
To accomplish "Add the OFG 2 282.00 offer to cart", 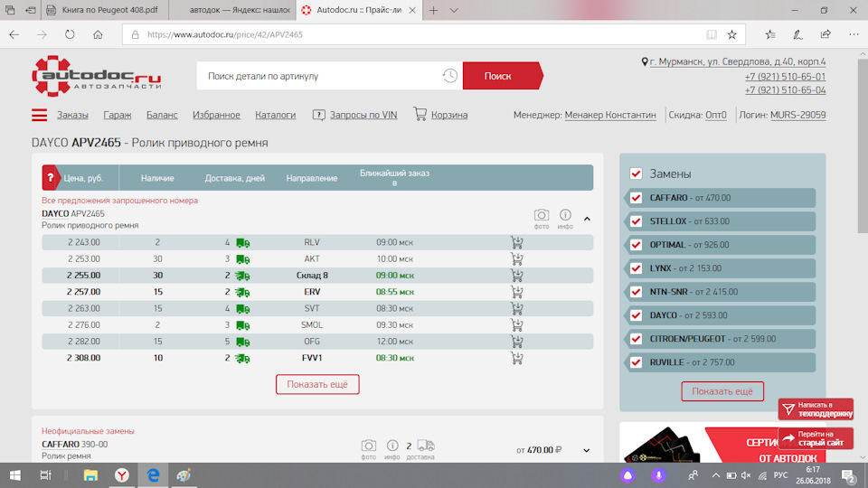I will pos(517,342).
